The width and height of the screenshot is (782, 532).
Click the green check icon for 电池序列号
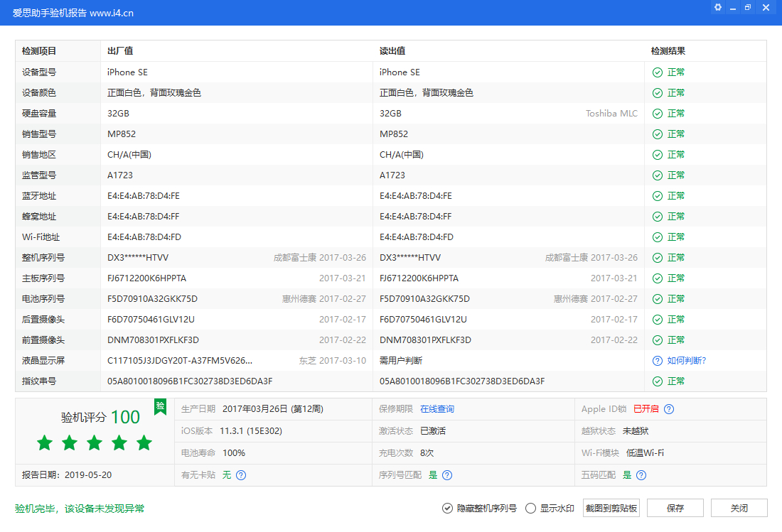click(x=658, y=299)
